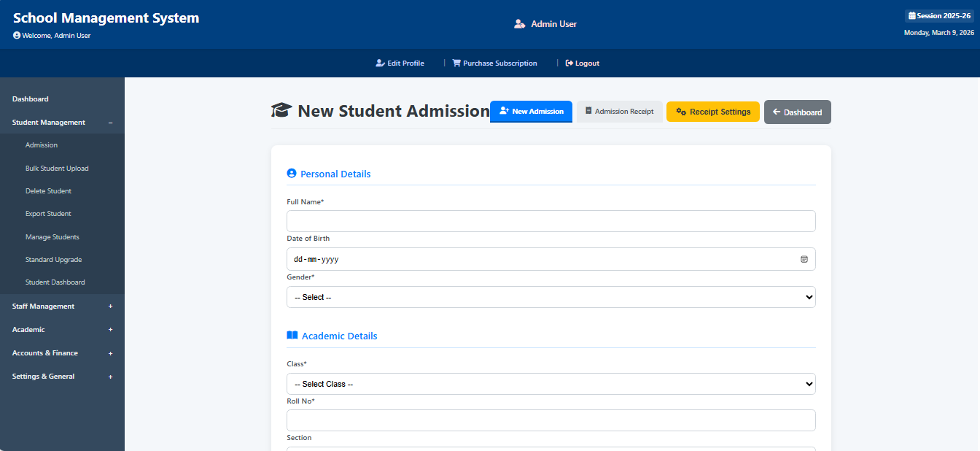Click the person icon next to Edit Profile
This screenshot has height=451, width=980.
click(x=378, y=63)
